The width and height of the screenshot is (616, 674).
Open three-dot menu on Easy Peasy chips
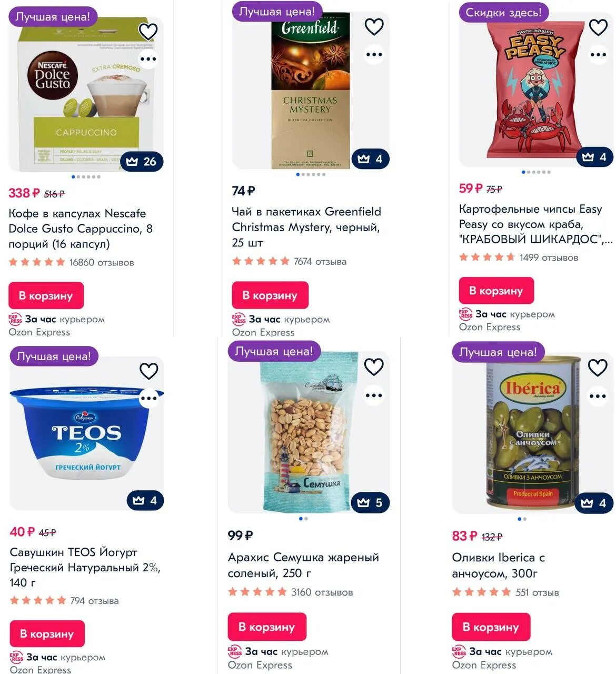pos(598,55)
